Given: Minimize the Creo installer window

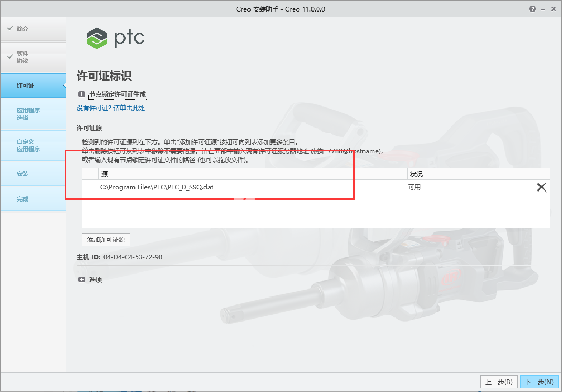Looking at the screenshot, I should (543, 9).
